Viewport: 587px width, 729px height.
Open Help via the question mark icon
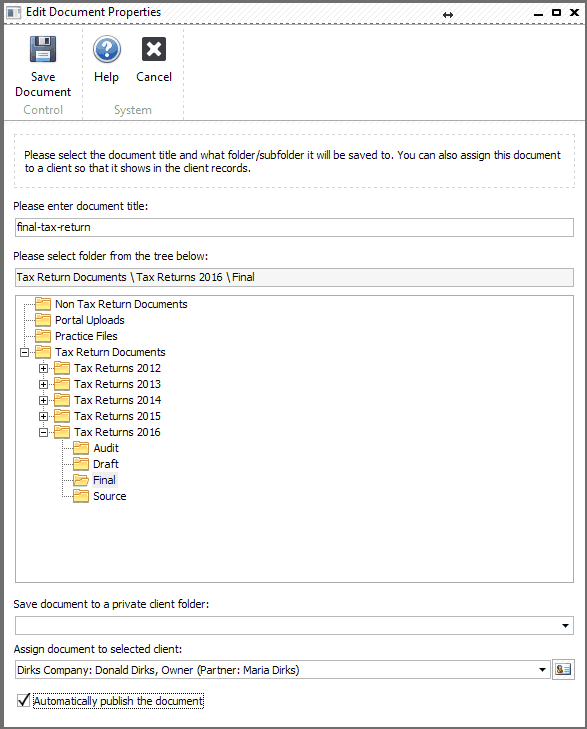point(106,49)
